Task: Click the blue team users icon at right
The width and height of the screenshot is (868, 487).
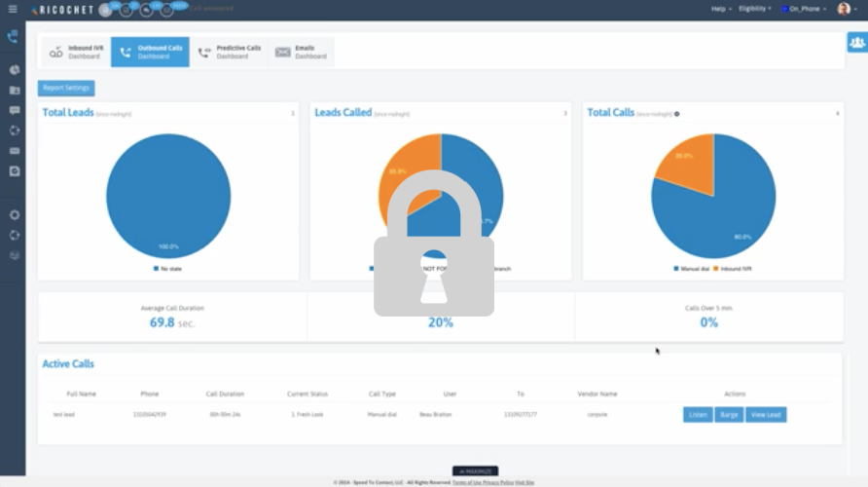Action: [856, 43]
